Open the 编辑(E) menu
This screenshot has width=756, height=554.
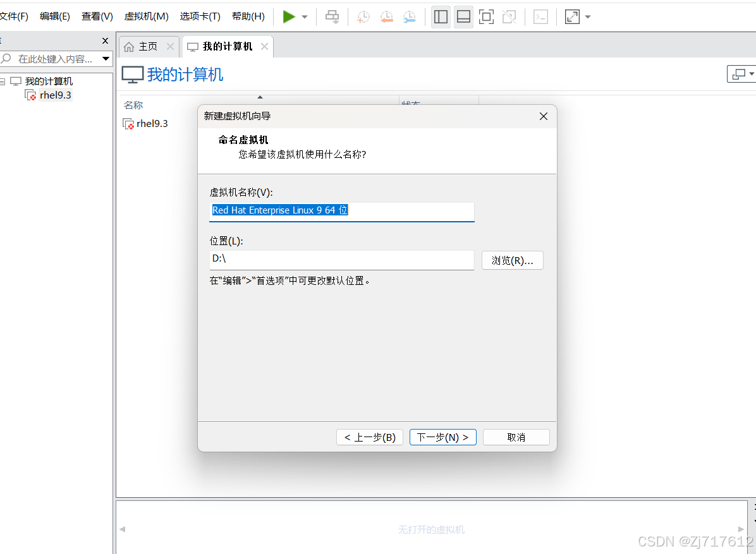click(x=54, y=16)
